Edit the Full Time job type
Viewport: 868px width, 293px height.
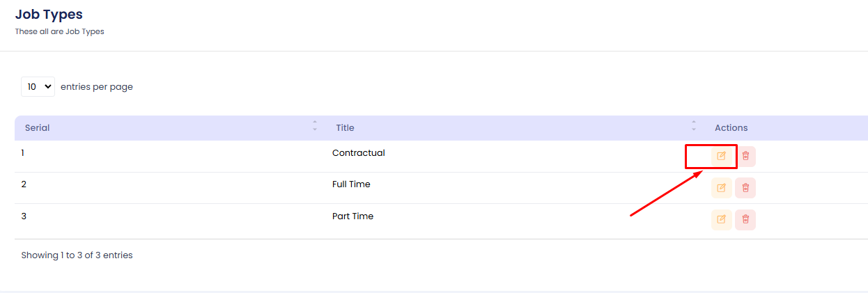coord(721,188)
